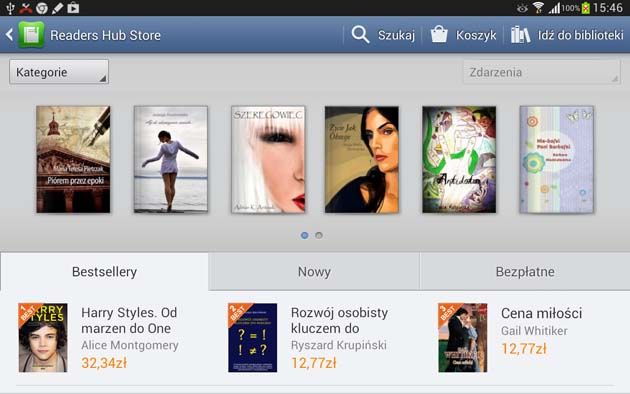Open the Życie Jak Obraz book cover
This screenshot has width=630, height=394.
click(x=362, y=159)
